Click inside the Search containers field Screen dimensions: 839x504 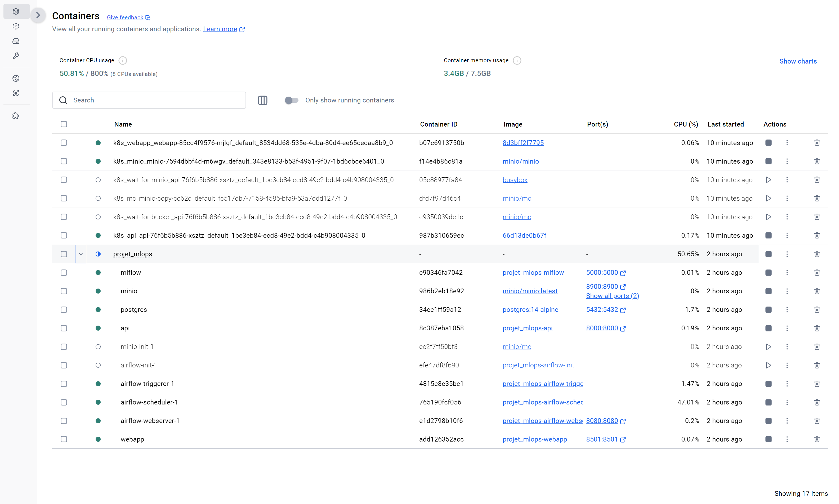point(149,100)
